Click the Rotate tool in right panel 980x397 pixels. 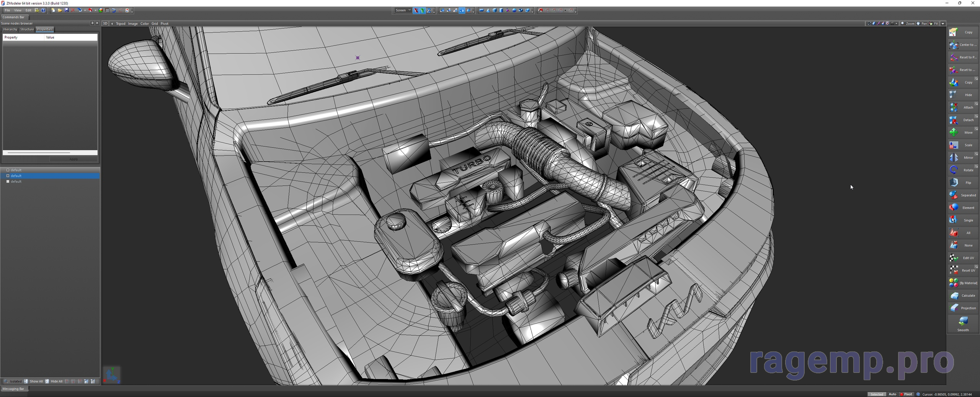tap(963, 170)
